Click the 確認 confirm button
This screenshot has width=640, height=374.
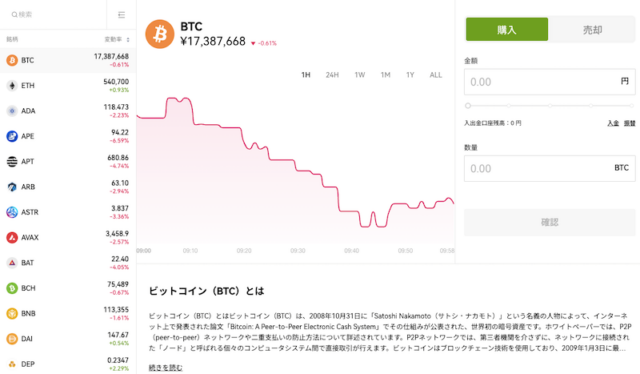549,223
